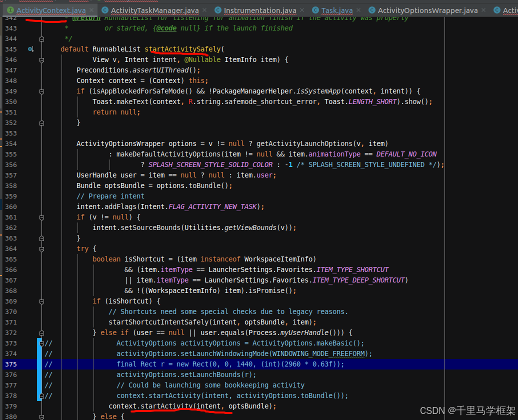Click the startActivitySafely method name

tap(182, 49)
